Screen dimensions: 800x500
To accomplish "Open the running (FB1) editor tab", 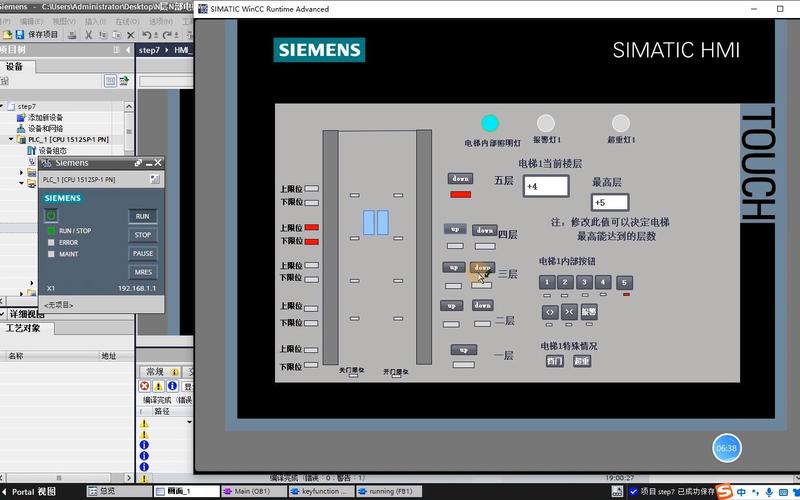I will (x=390, y=491).
